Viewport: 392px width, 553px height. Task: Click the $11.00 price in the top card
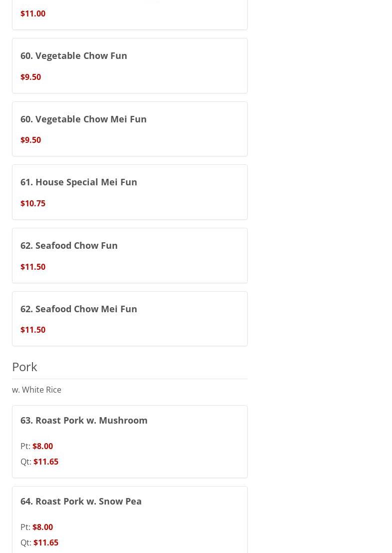pyautogui.click(x=33, y=13)
